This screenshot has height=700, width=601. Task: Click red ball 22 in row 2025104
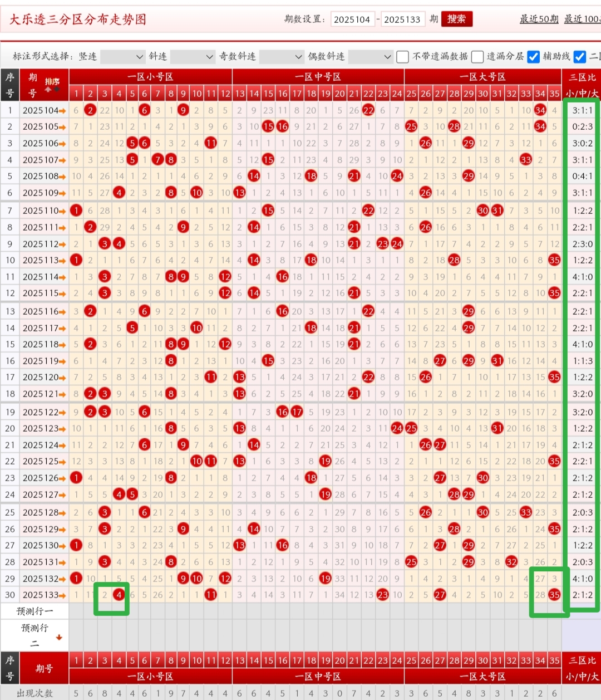coord(368,110)
